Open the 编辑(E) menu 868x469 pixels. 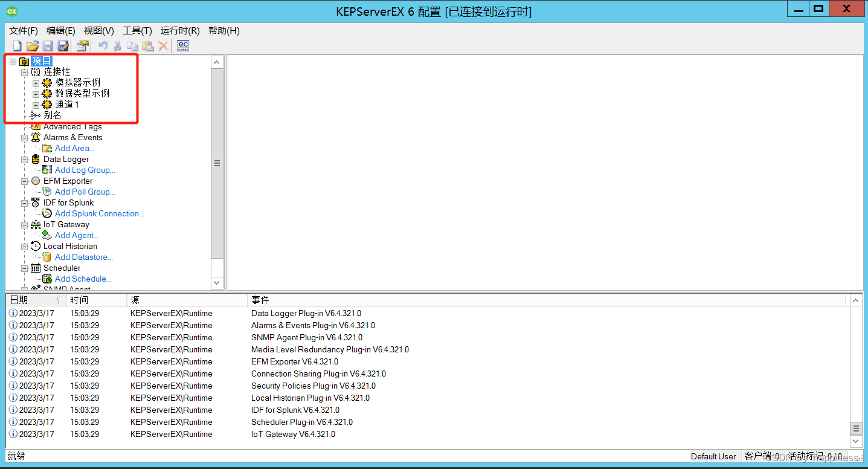(60, 31)
